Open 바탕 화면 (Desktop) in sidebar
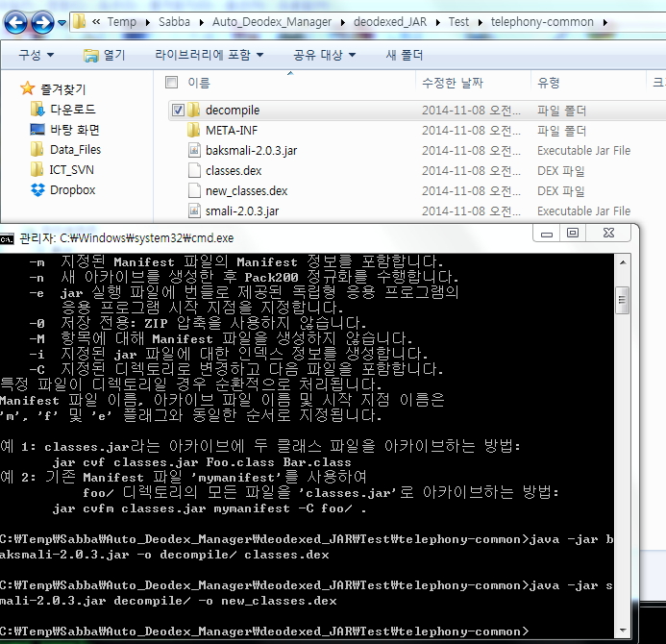Image resolution: width=666 pixels, height=644 pixels. 75,130
